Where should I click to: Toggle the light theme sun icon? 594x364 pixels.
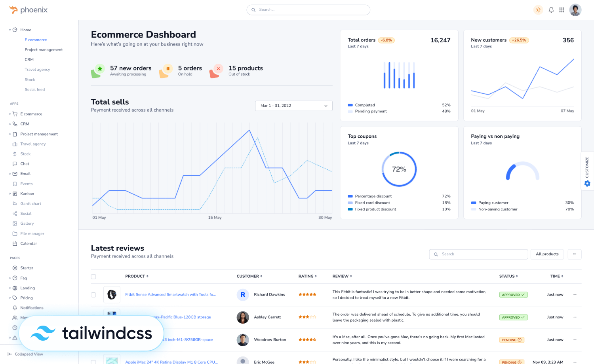pos(538,9)
